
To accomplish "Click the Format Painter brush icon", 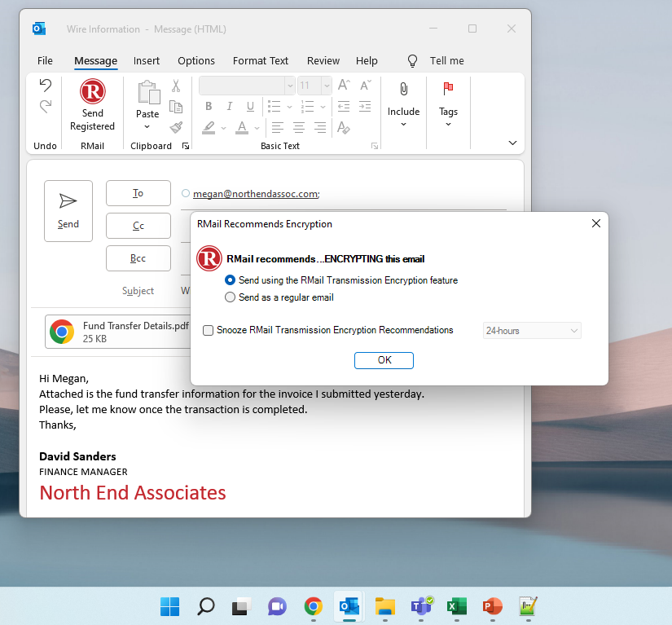I will [176, 127].
